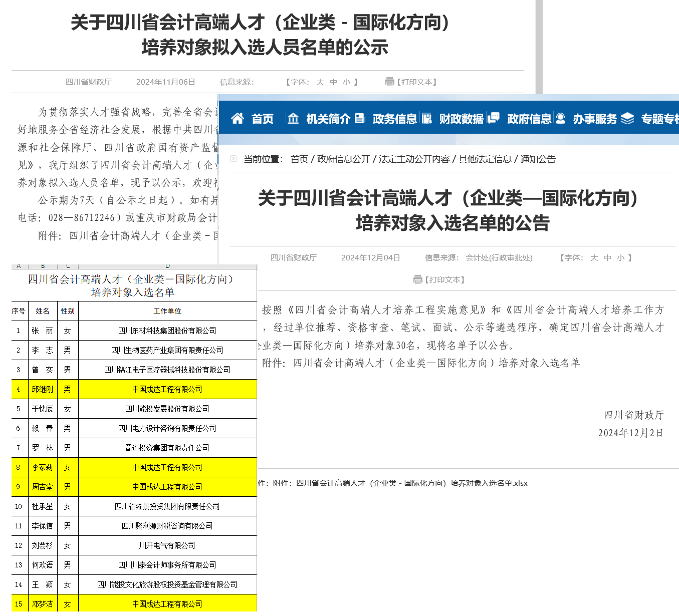679x616 pixels.
Task: Select the cell 四川电力设计咨询有限责任公司
Action: 167,428
